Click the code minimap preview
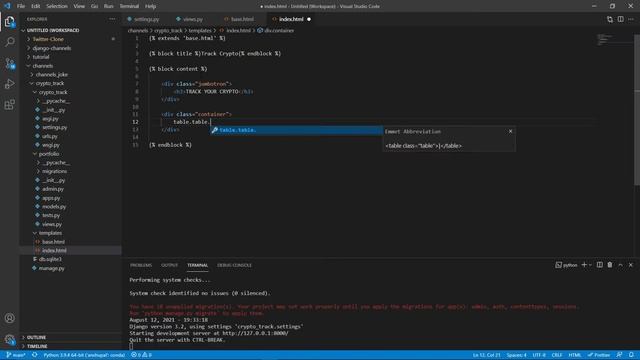 point(604,40)
